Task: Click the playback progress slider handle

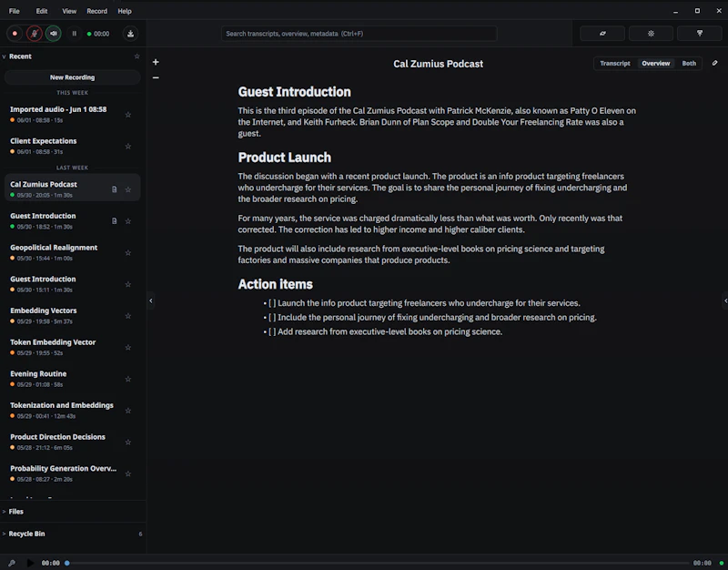Action: click(66, 563)
